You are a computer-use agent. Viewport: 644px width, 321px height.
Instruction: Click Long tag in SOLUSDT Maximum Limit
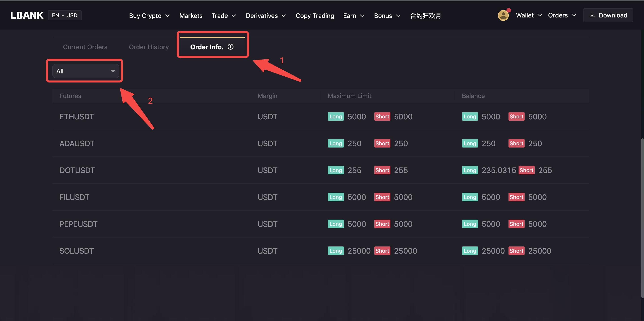(x=336, y=251)
